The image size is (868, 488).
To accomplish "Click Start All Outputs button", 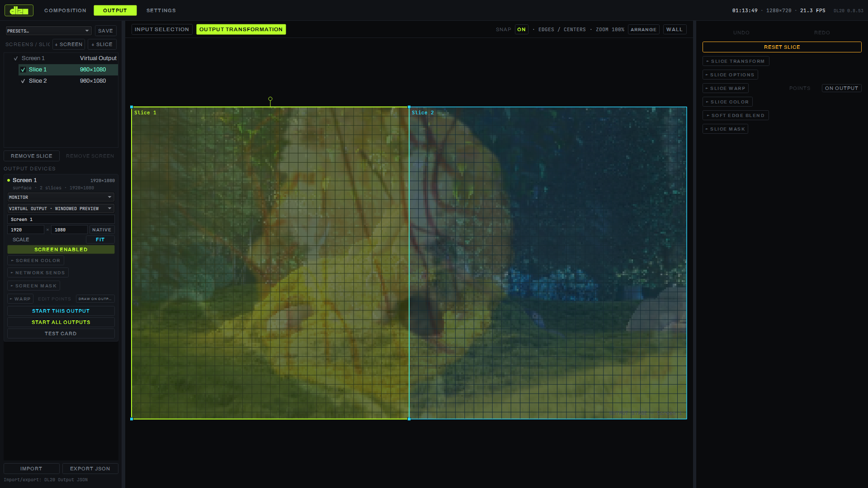I will [x=61, y=322].
